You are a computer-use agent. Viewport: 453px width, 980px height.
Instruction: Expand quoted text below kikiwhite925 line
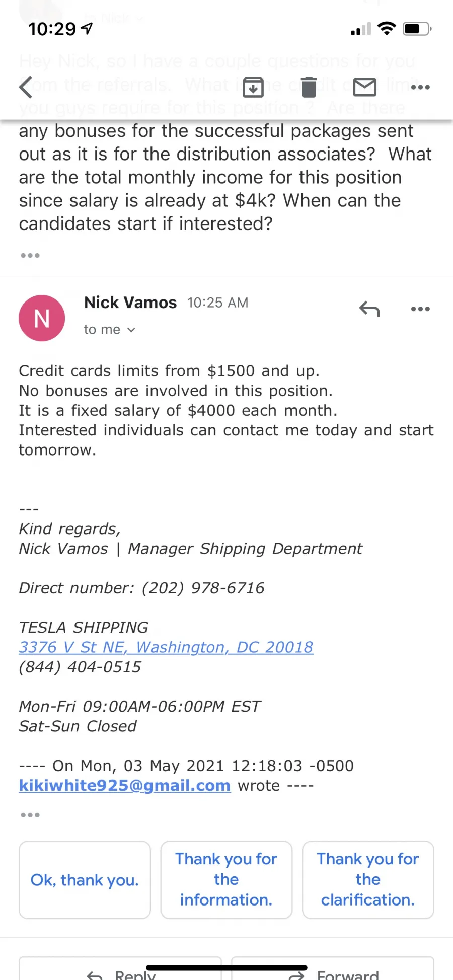(30, 815)
